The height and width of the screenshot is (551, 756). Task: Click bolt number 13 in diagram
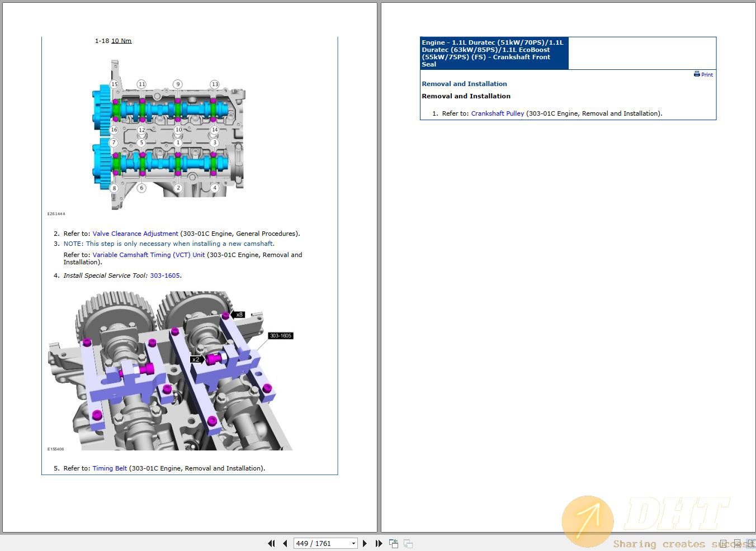(215, 84)
